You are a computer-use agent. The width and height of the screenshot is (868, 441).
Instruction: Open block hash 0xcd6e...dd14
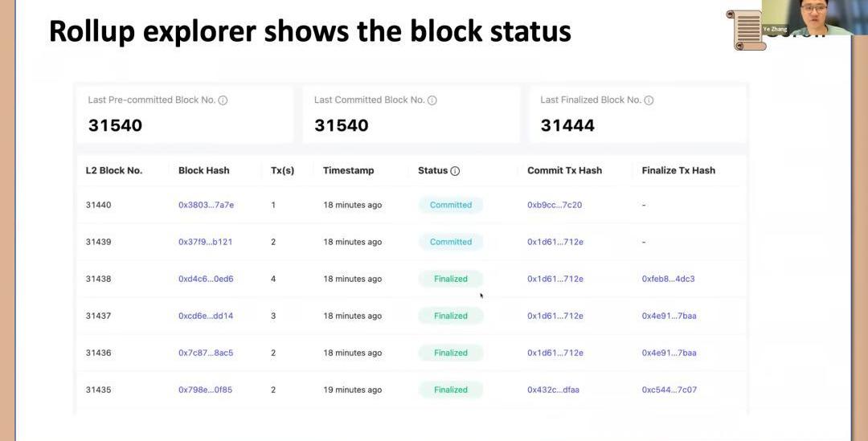206,316
